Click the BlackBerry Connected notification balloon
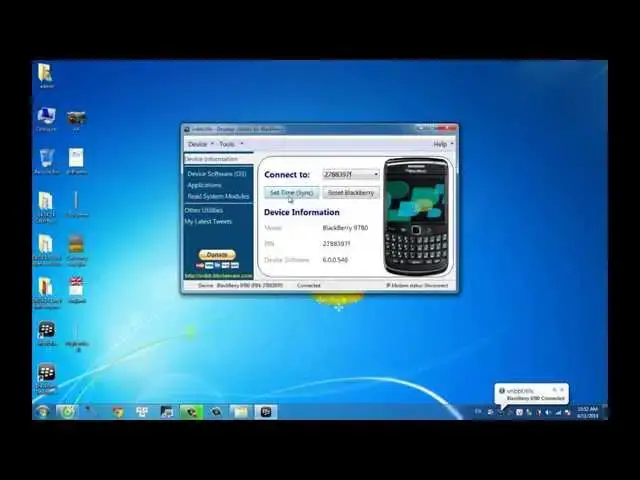Screen dimensions: 640x480 tap(531, 394)
